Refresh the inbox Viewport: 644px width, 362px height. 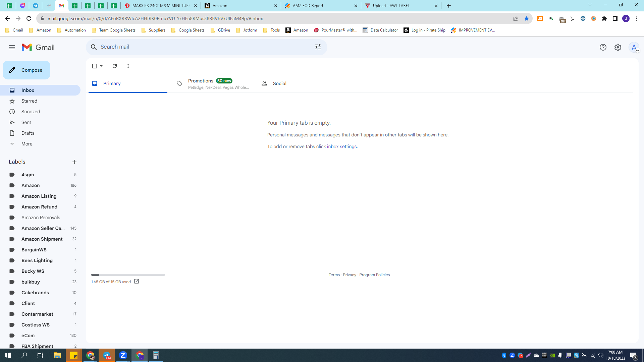coord(115,66)
